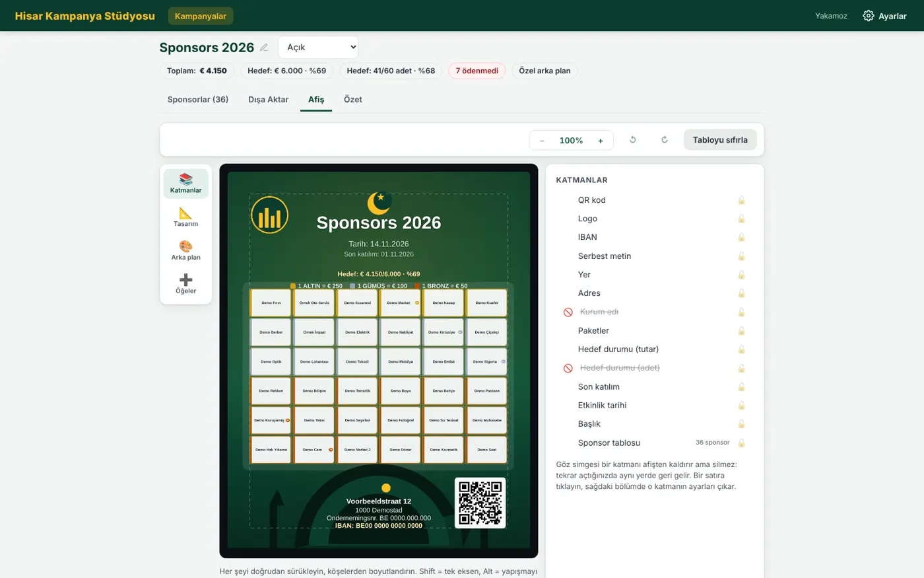Select the Sponsor tablosu layer row
The width and height of the screenshot is (924, 578).
[x=653, y=443]
